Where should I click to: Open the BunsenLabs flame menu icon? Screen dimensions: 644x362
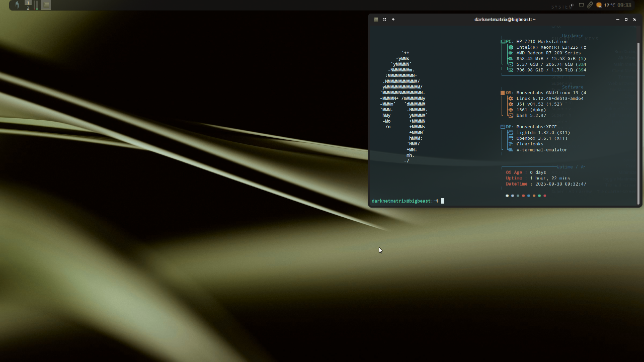17,5
